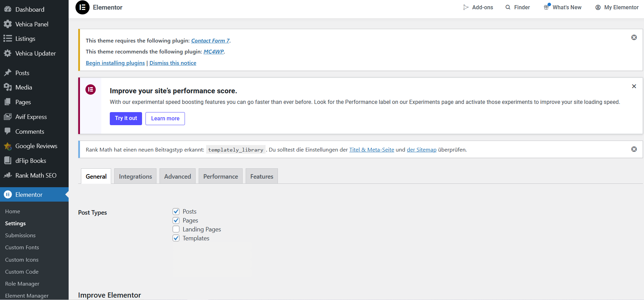Enable the Landing Pages post type

coord(176,229)
